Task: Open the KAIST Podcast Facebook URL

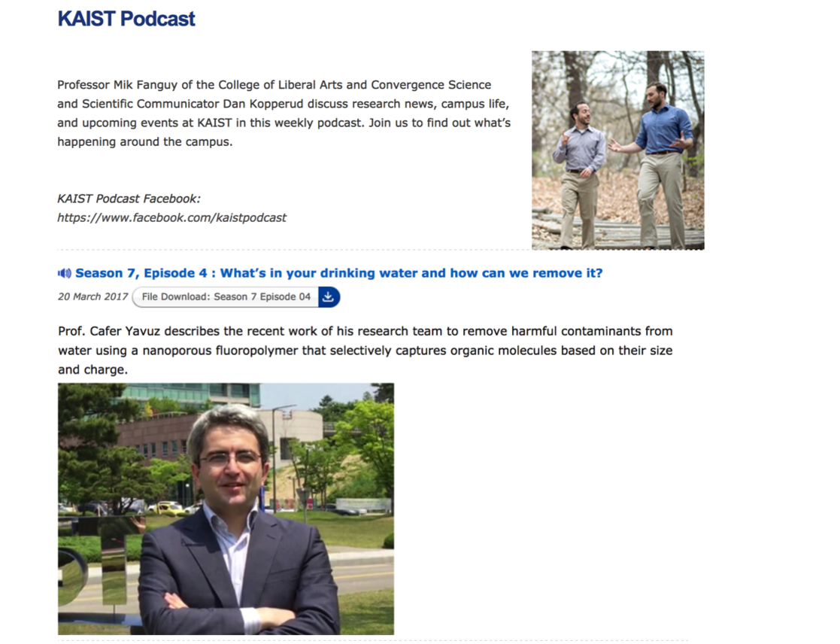Action: pos(171,217)
